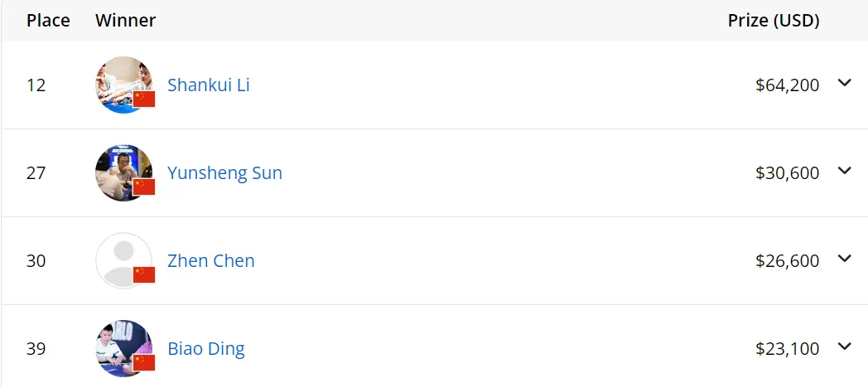Open the Zhen Chen player link
The width and height of the screenshot is (868, 388).
(211, 260)
